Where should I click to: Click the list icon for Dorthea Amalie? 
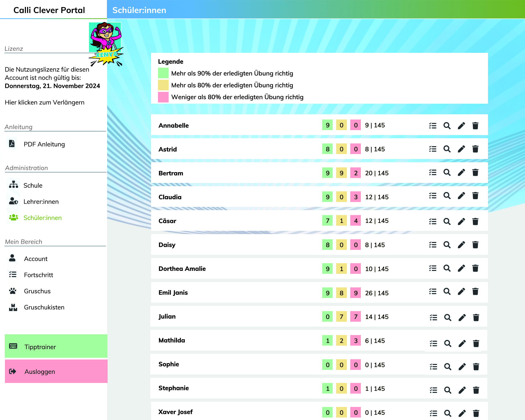click(433, 269)
